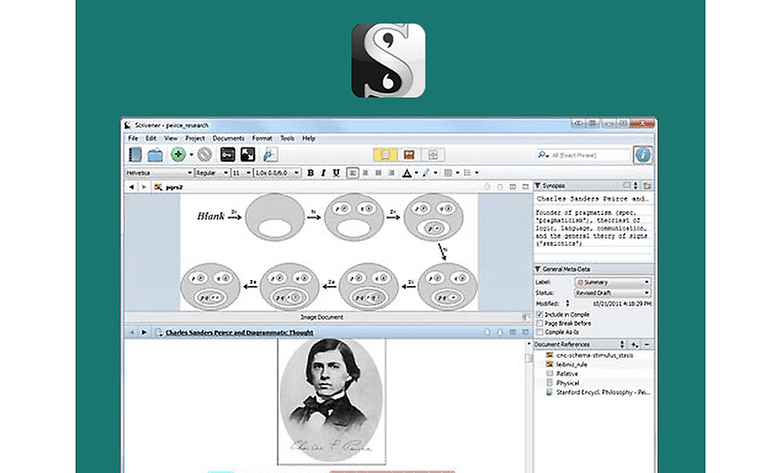
Task: Open the Documents menu
Action: click(228, 138)
